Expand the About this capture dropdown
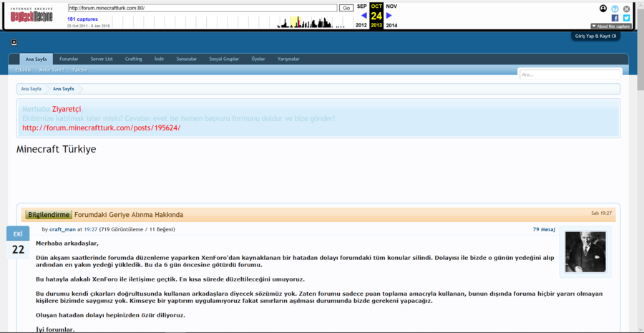The width and height of the screenshot is (644, 333). (610, 26)
